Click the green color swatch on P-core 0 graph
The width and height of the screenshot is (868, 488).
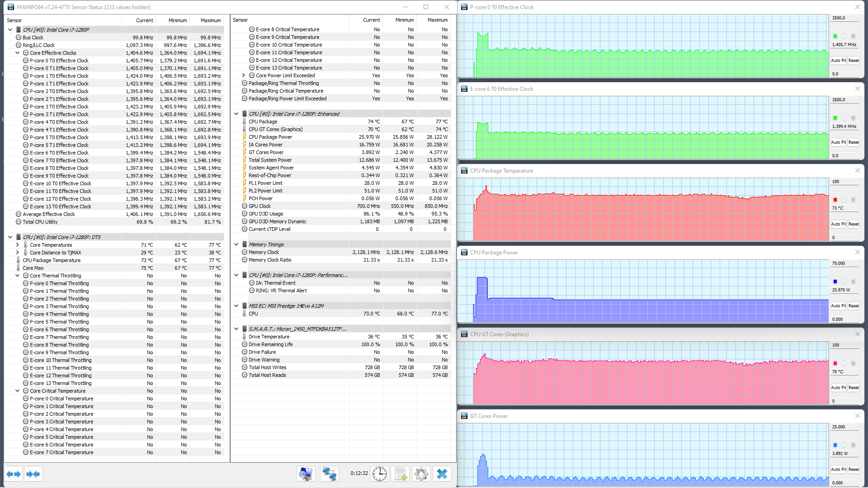click(835, 36)
